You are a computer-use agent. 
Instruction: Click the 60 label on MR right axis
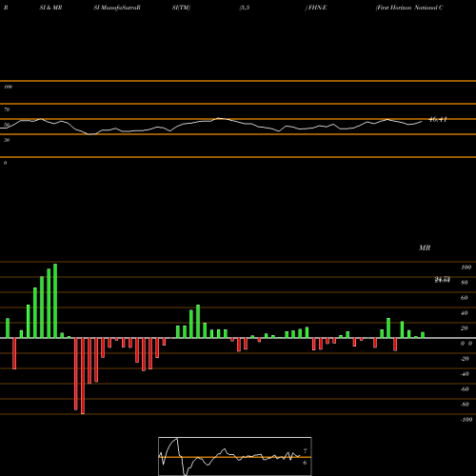pos(465,298)
